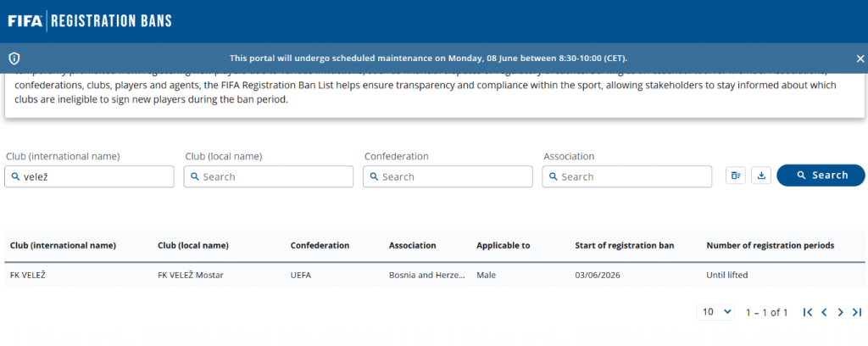Viewport: 868px width, 346px height.
Task: Click the Applicable to column header
Action: click(504, 245)
